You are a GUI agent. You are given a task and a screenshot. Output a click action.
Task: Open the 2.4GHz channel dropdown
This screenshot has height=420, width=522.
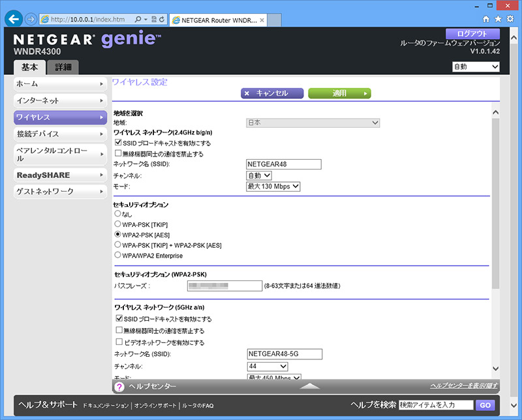tap(258, 175)
